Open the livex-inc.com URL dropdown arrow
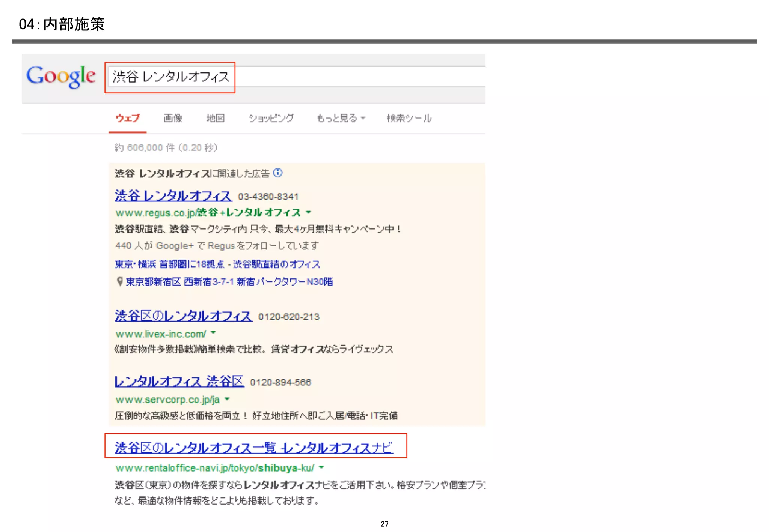 click(x=213, y=333)
